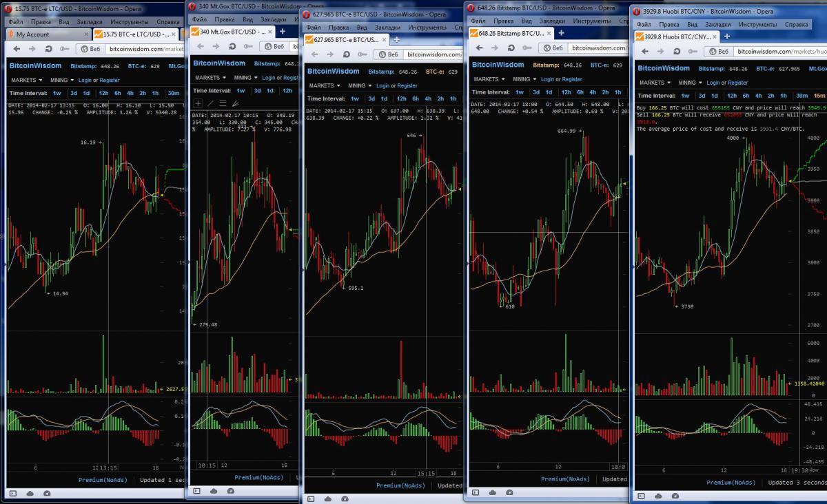The height and width of the screenshot is (504, 827).
Task: Go back in the Mt.Gox BTC/USD window
Action: click(199, 46)
